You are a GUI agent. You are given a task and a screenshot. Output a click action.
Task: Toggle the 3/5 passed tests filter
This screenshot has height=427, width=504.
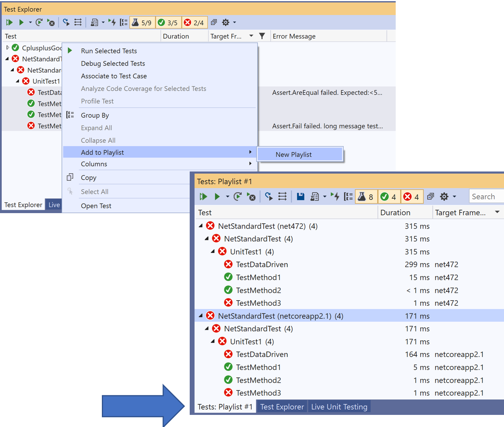pos(168,23)
